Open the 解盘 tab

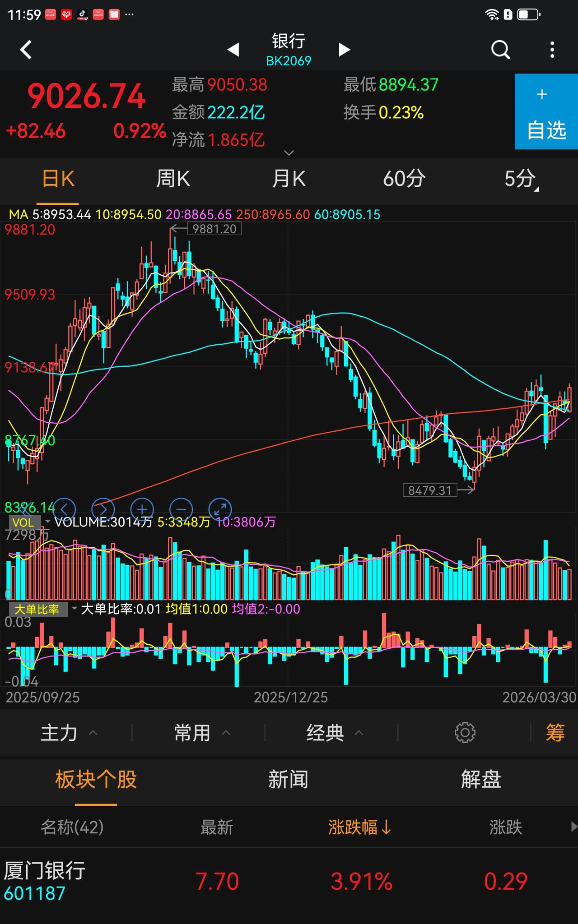(x=481, y=779)
